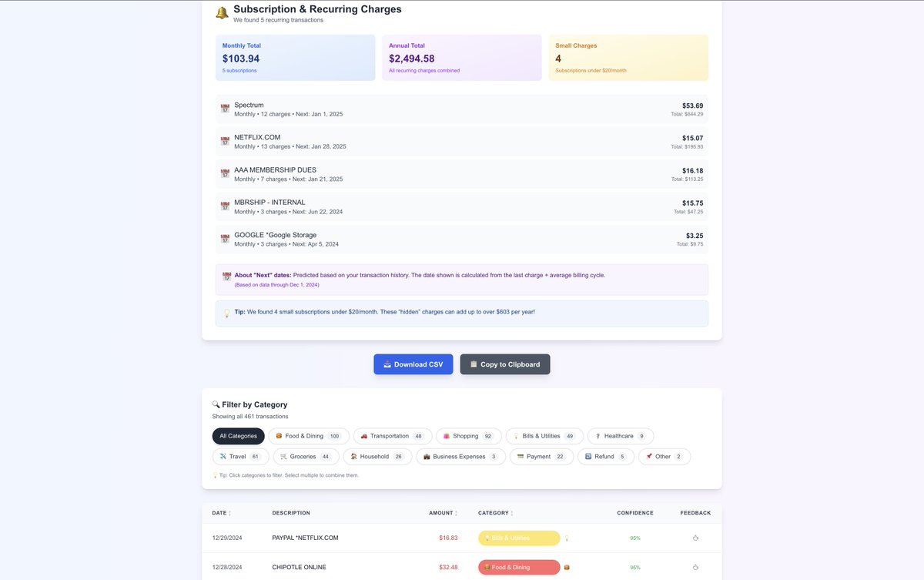The image size is (924, 580).
Task: Filter by Groceries category
Action: [306, 457]
